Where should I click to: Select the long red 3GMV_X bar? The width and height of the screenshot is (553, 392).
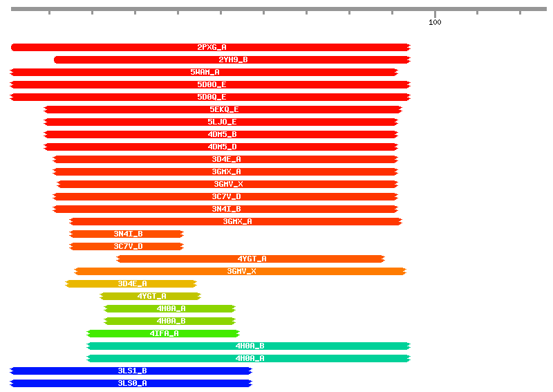(227, 184)
